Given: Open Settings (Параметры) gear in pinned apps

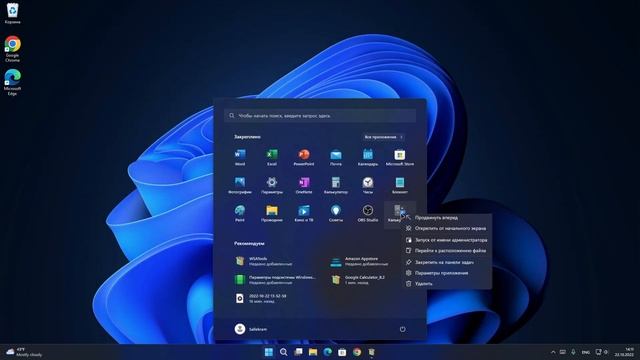Looking at the screenshot, I should (x=272, y=185).
